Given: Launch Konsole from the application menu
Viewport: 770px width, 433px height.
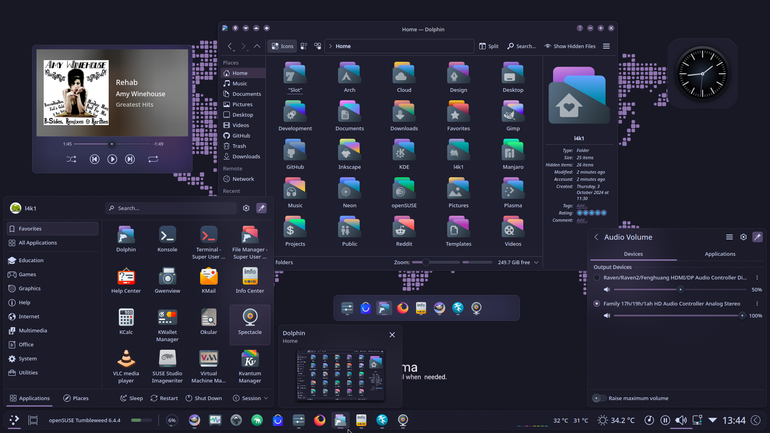Looking at the screenshot, I should 167,239.
